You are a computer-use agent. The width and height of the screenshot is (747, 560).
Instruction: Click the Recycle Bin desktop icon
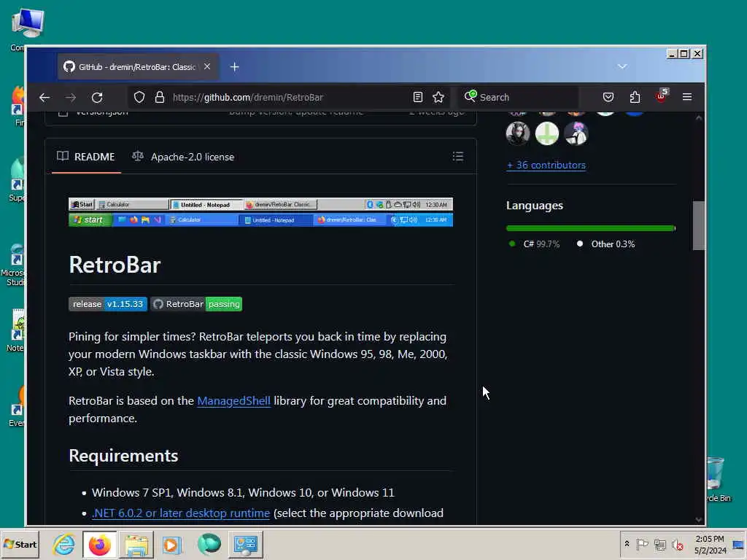click(x=718, y=480)
